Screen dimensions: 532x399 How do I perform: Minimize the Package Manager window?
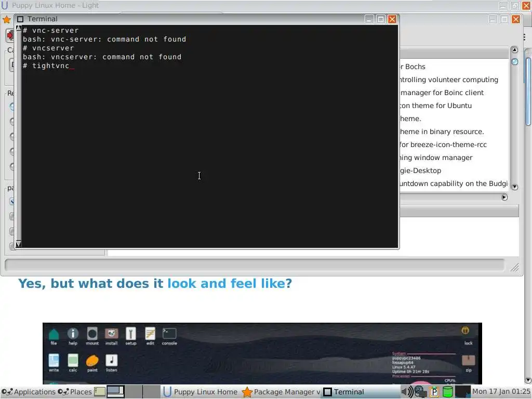pos(493,19)
